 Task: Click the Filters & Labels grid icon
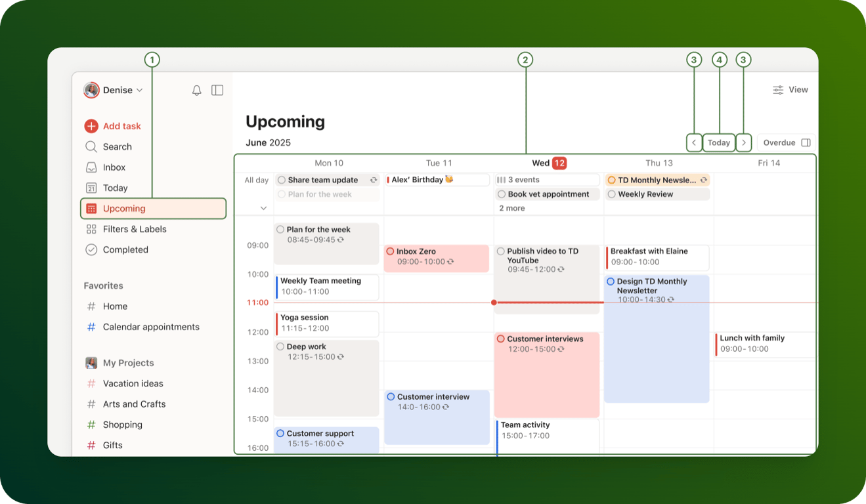(91, 228)
